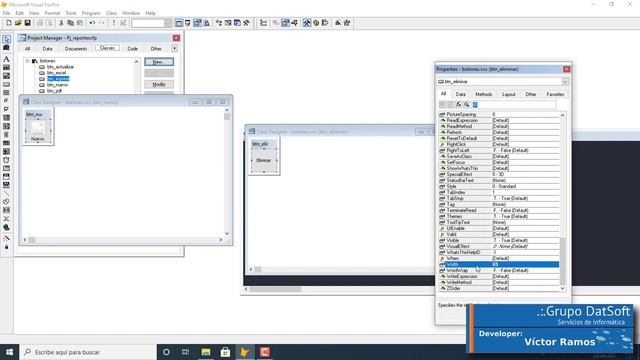Click New button in Project Manager
The height and width of the screenshot is (360, 640).
(159, 62)
